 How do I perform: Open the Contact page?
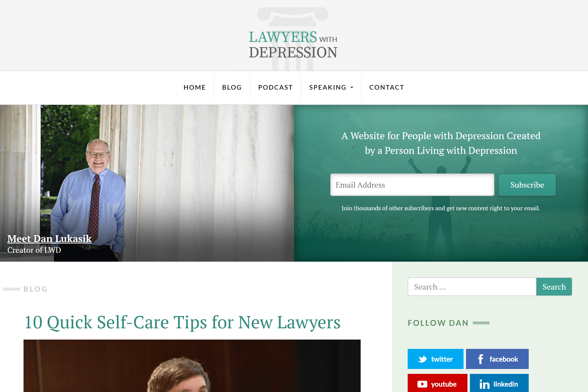pos(387,87)
